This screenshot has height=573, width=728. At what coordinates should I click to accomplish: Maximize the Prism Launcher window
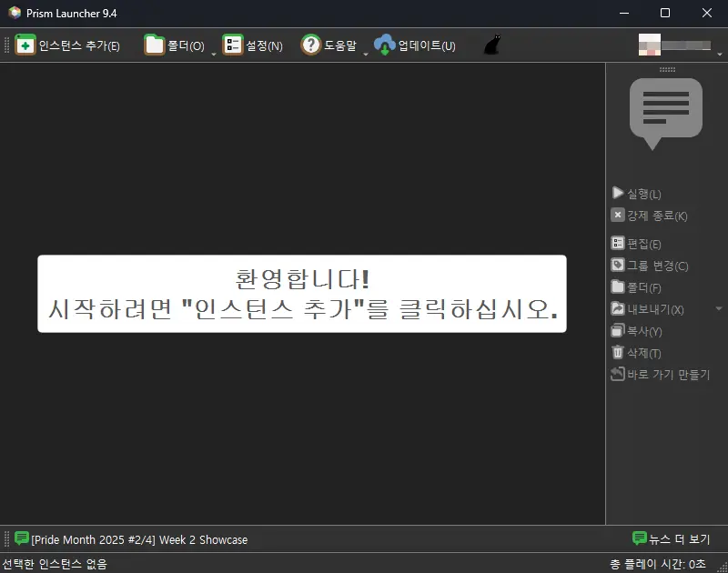(x=665, y=13)
